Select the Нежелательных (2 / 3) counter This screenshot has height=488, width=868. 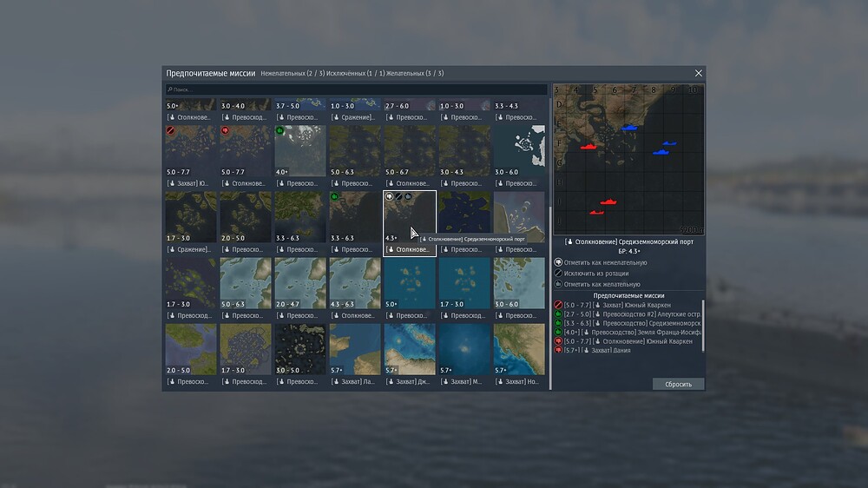[x=293, y=73]
